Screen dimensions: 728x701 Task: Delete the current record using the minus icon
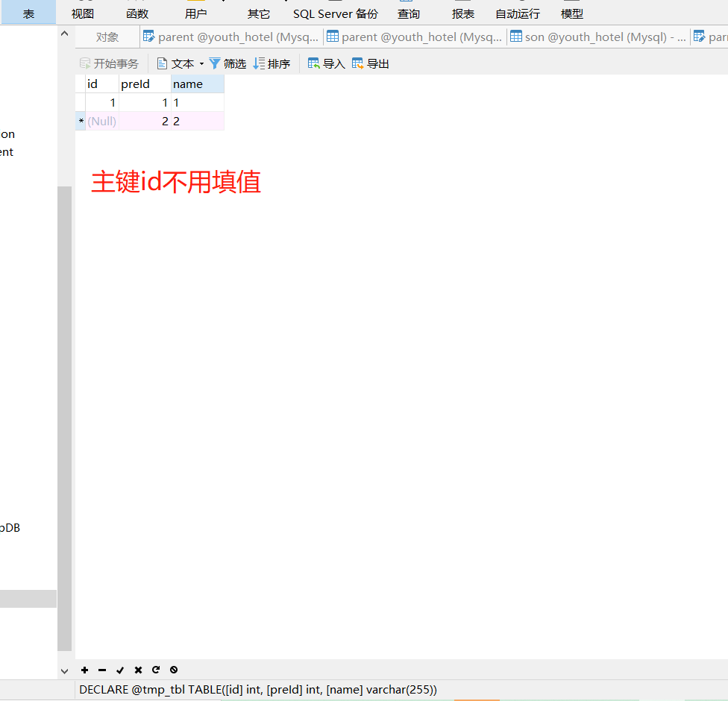102,670
